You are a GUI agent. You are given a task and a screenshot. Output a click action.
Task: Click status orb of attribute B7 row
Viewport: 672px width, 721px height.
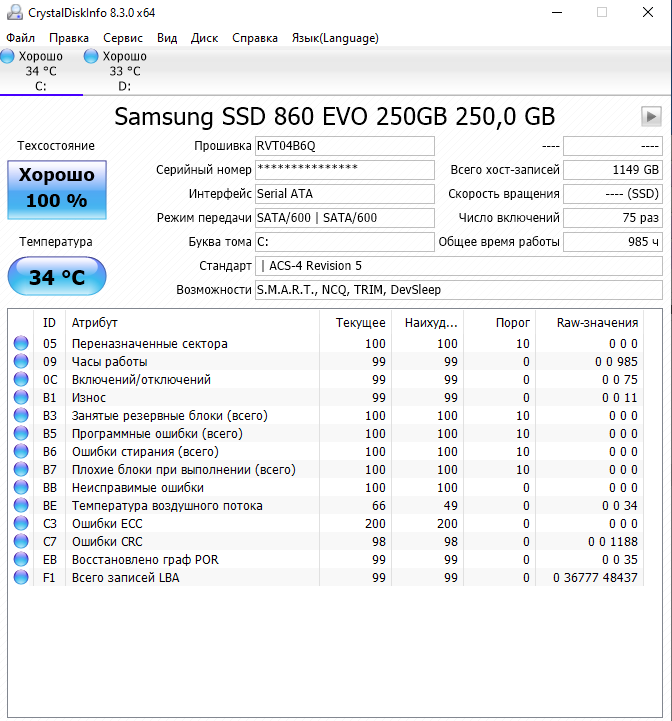click(21, 469)
